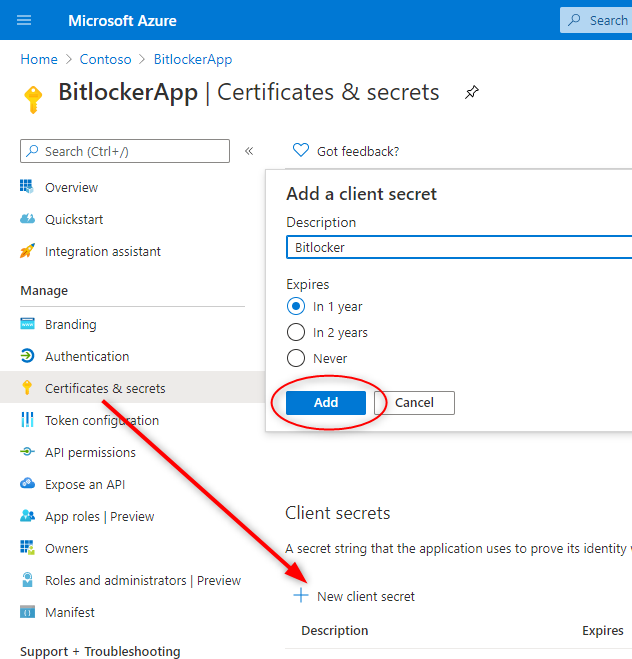
Task: Click Support + Troubleshooting heading
Action: (100, 651)
